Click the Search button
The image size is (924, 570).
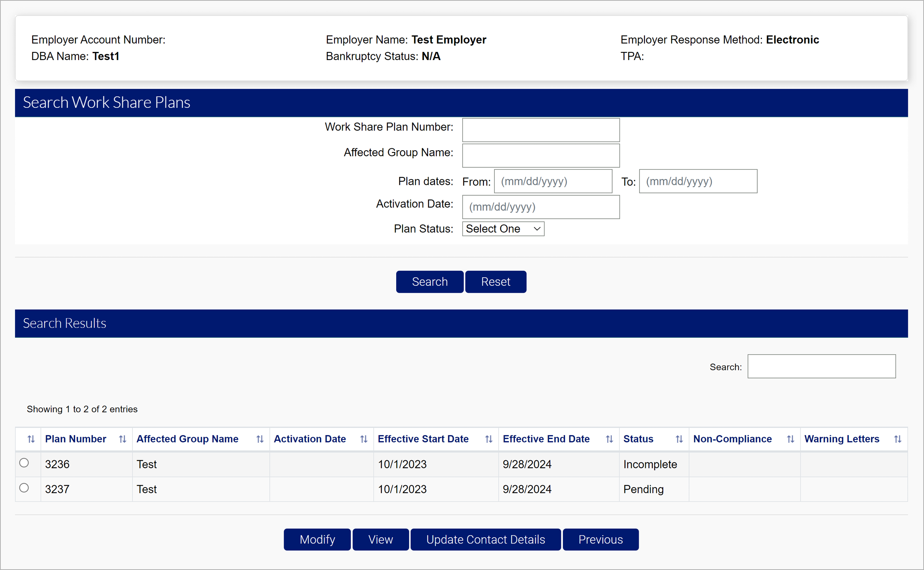pos(429,282)
